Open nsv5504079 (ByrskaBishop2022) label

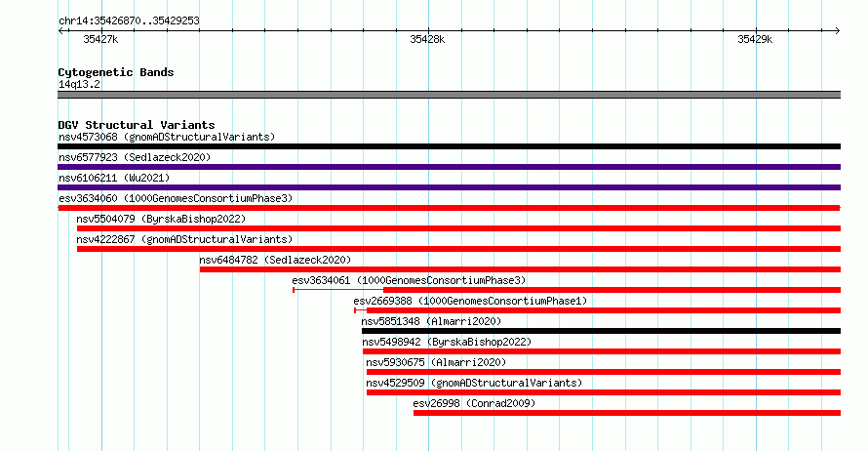point(161,219)
